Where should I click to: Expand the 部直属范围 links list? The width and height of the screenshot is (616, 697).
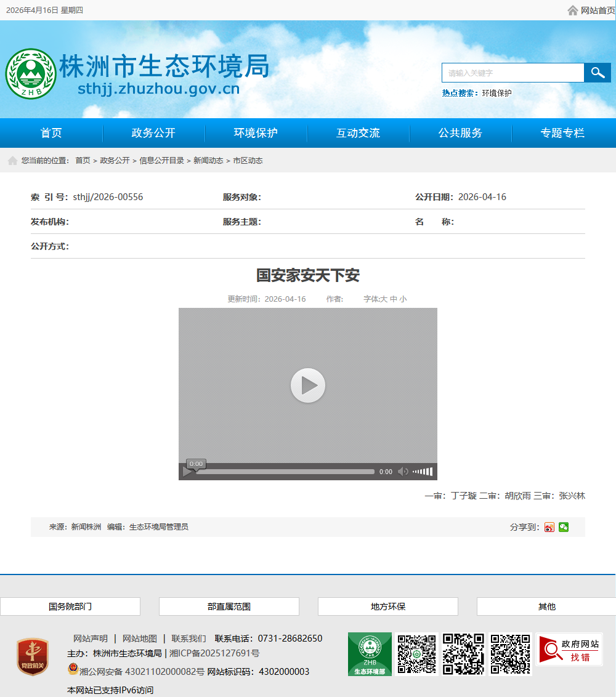tap(229, 606)
